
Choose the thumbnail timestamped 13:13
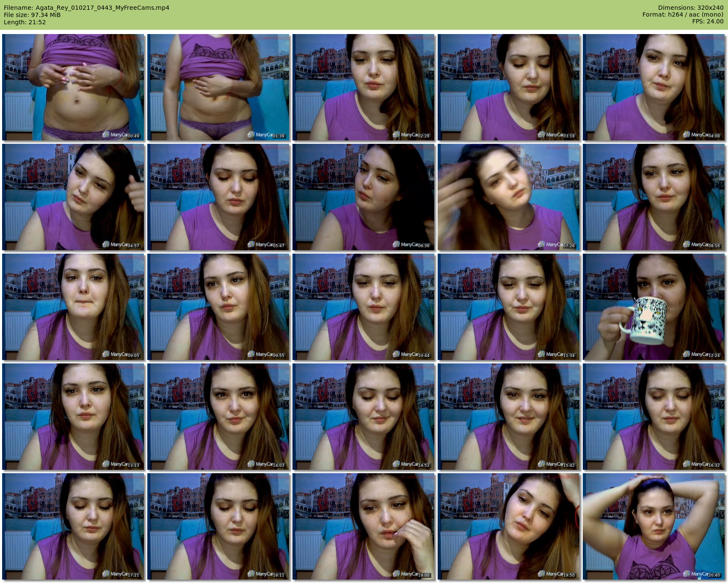tap(73, 417)
